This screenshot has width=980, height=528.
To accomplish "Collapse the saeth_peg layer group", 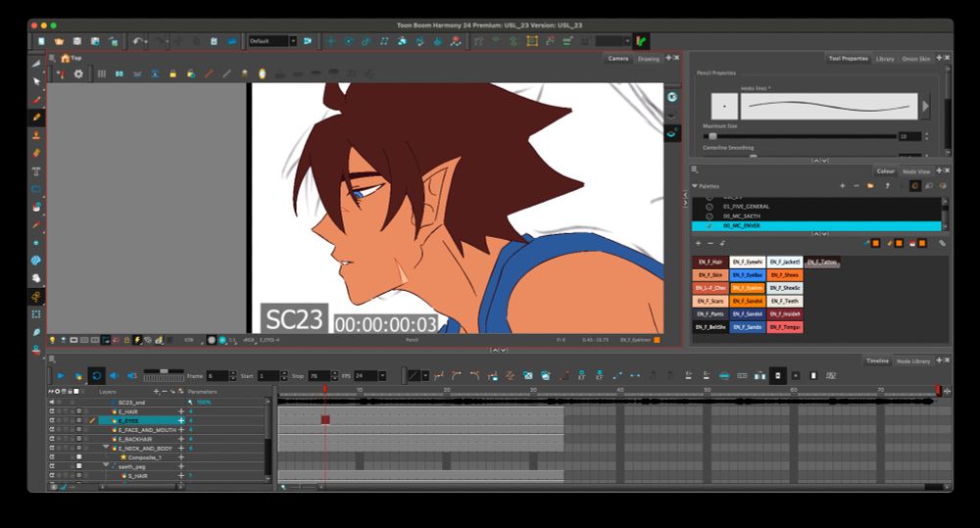I will click(x=106, y=465).
